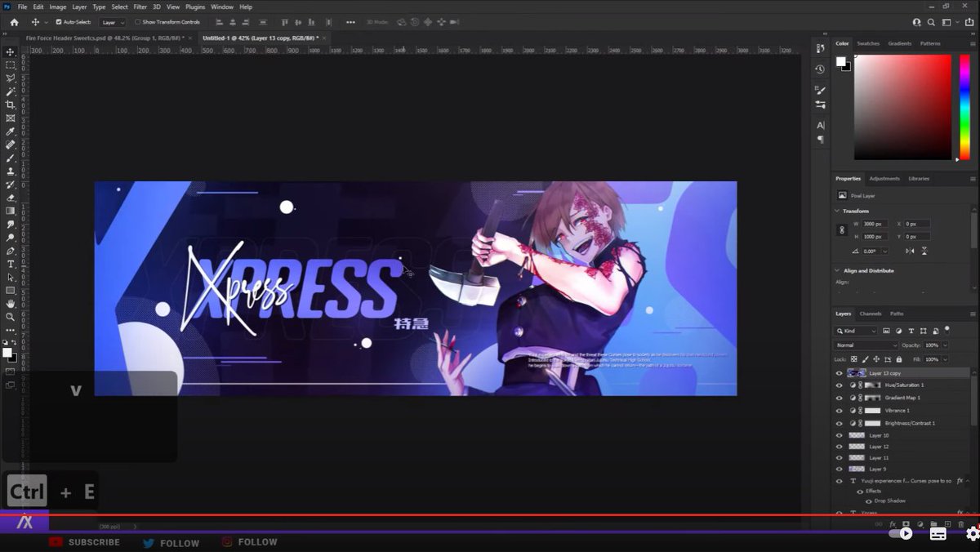This screenshot has height=552, width=980.
Task: Toggle visibility of Vibrance 1 layer
Action: (839, 411)
